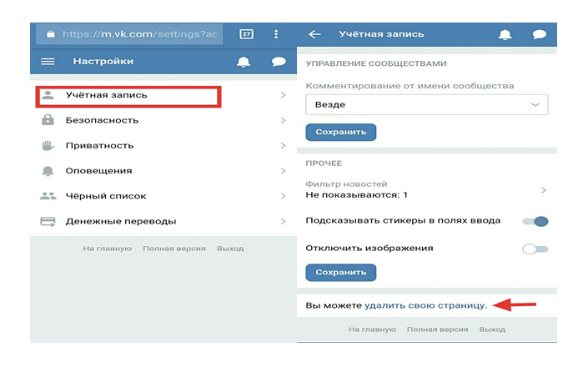Open Денежные переводы settings section

click(163, 221)
